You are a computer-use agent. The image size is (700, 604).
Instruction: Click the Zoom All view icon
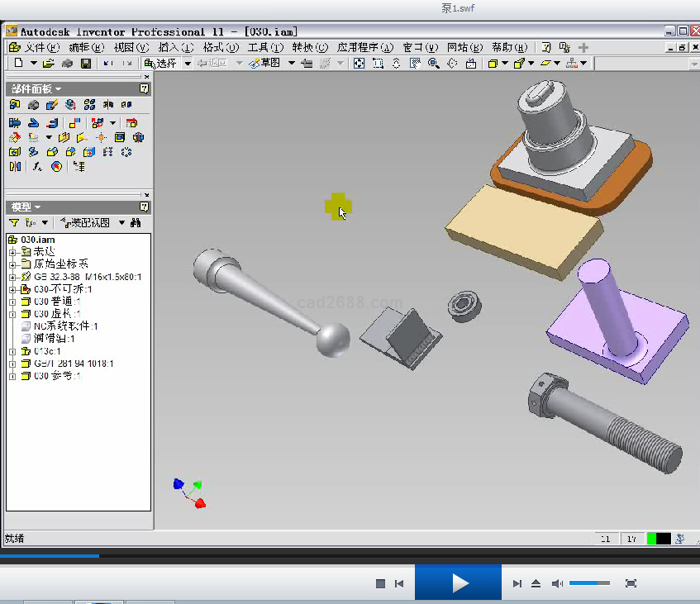[x=359, y=63]
